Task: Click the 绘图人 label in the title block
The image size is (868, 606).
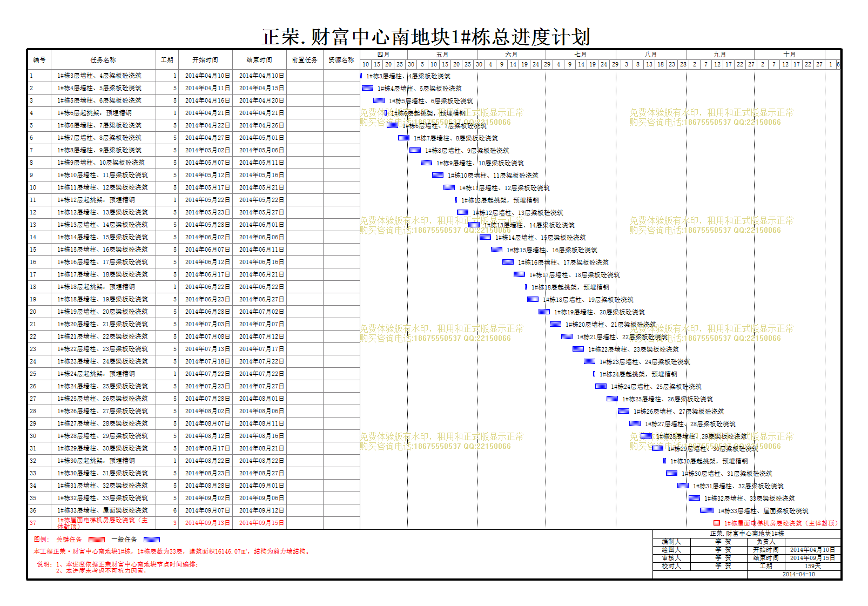Action: (671, 550)
